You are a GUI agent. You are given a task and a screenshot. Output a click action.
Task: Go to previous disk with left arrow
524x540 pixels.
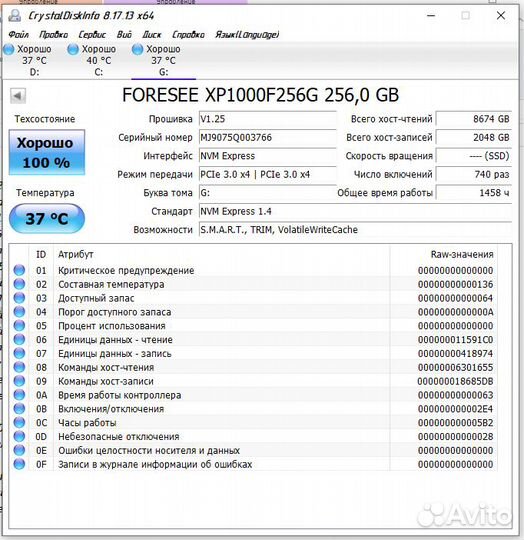point(18,96)
